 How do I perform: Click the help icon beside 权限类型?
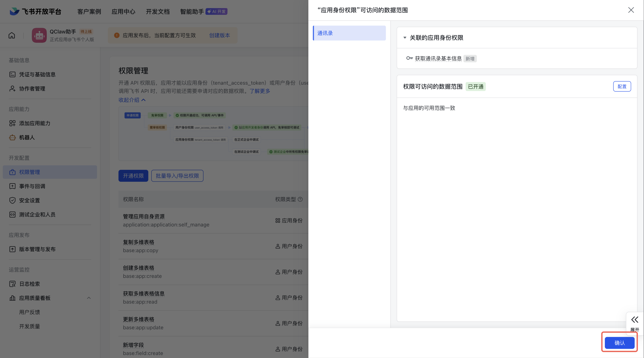pos(300,199)
